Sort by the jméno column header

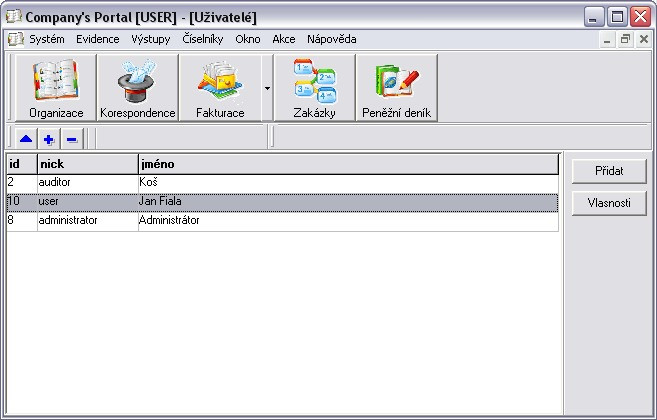pos(349,164)
